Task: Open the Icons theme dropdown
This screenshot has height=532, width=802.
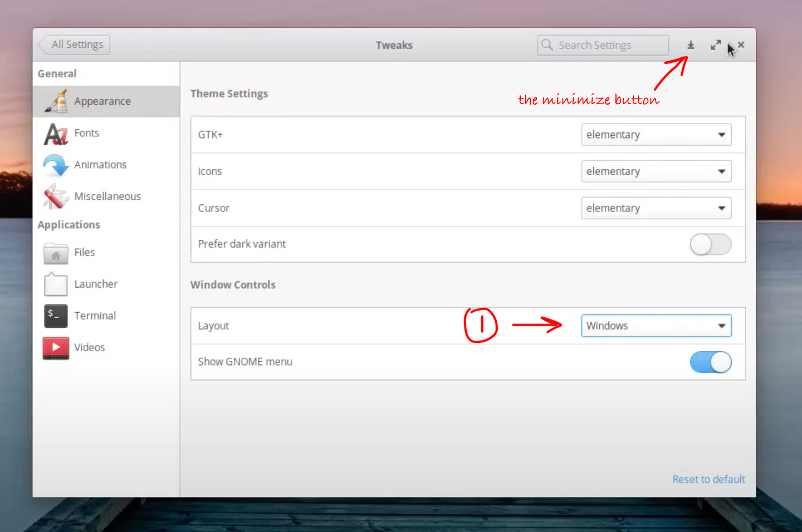Action: tap(656, 171)
